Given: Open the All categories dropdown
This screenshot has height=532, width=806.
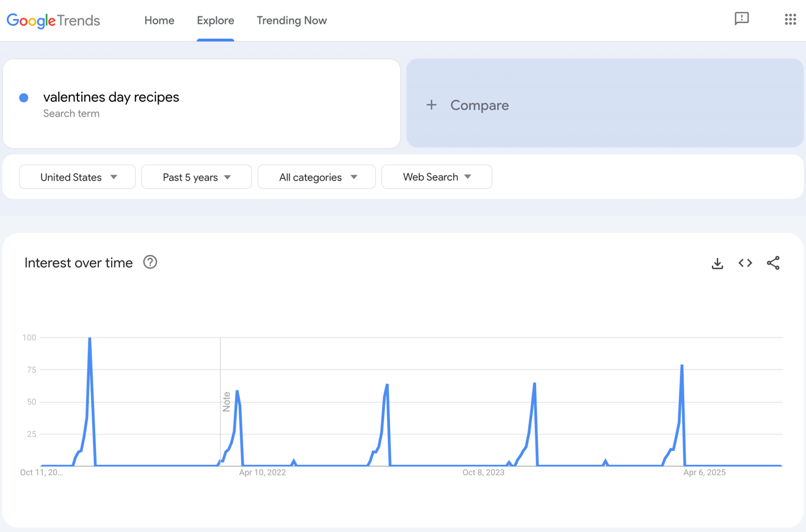Looking at the screenshot, I should point(316,177).
